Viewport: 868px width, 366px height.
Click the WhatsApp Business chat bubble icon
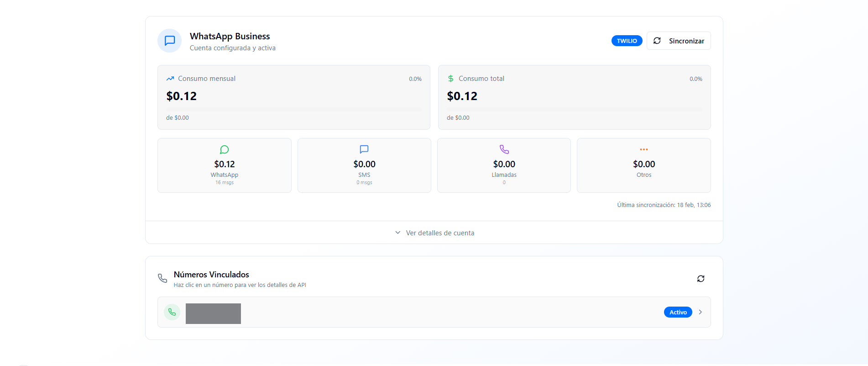[170, 41]
